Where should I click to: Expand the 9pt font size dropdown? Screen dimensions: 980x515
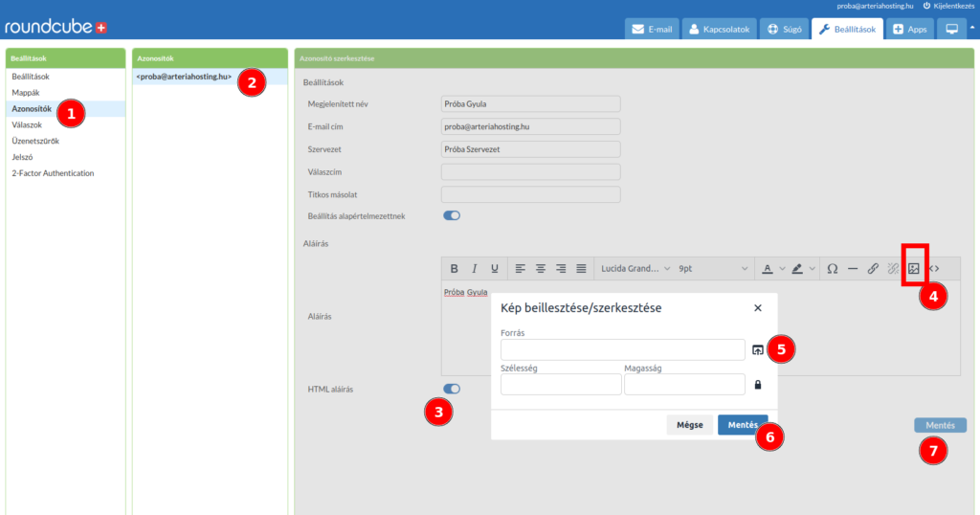[713, 269]
